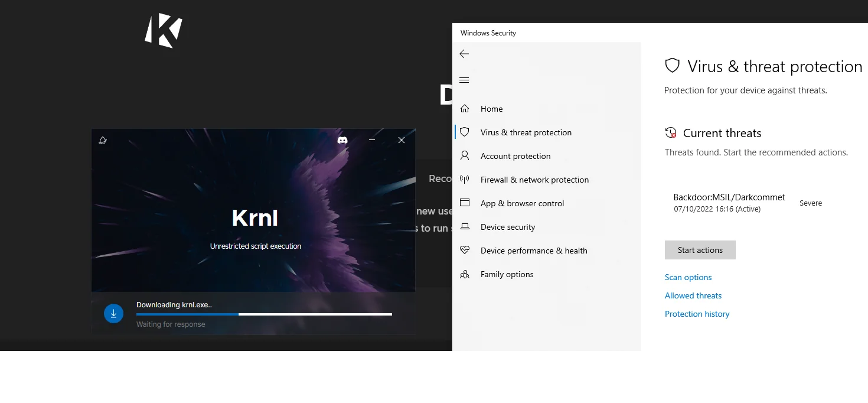Click Unrestricted script execution tagline
The width and height of the screenshot is (868, 403).
256,246
